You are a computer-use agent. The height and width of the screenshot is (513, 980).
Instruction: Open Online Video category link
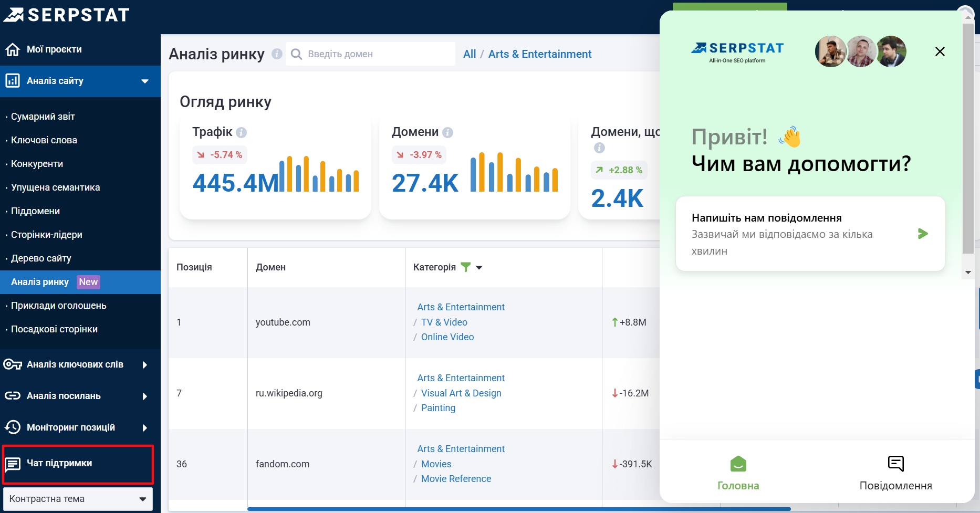point(447,337)
